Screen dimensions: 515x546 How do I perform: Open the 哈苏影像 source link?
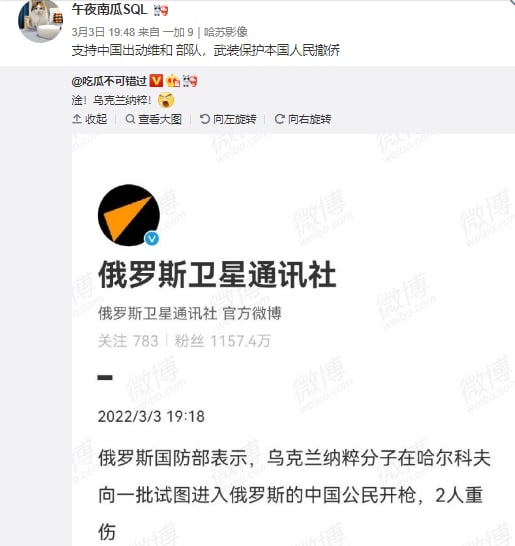[226, 32]
